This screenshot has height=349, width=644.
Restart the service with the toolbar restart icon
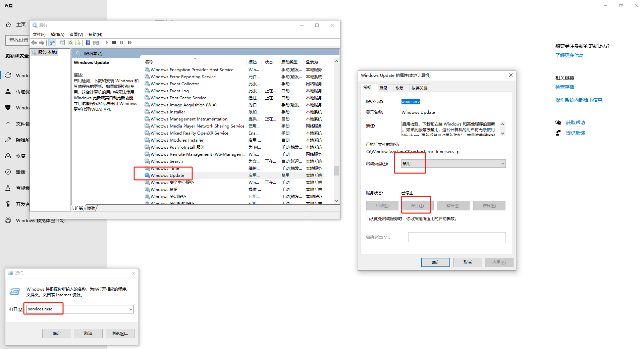coord(129,43)
